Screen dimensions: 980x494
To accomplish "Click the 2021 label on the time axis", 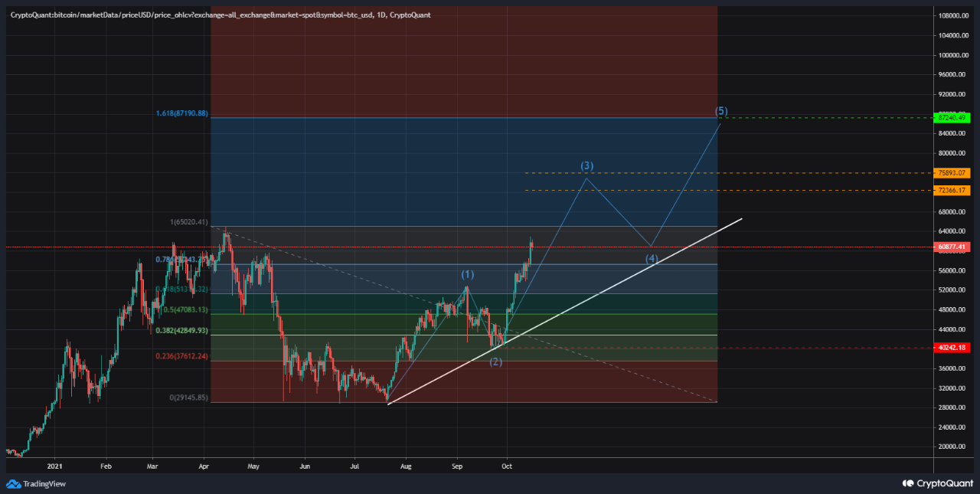I will point(54,466).
